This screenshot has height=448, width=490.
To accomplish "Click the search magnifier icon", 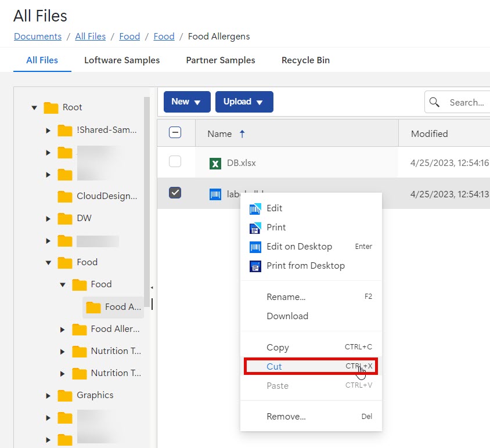I will click(434, 102).
